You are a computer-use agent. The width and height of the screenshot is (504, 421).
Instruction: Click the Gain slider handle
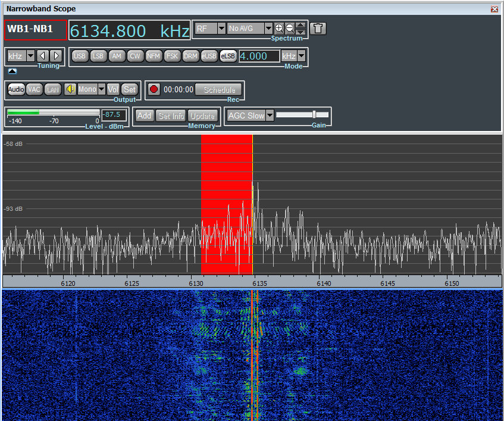pos(314,114)
